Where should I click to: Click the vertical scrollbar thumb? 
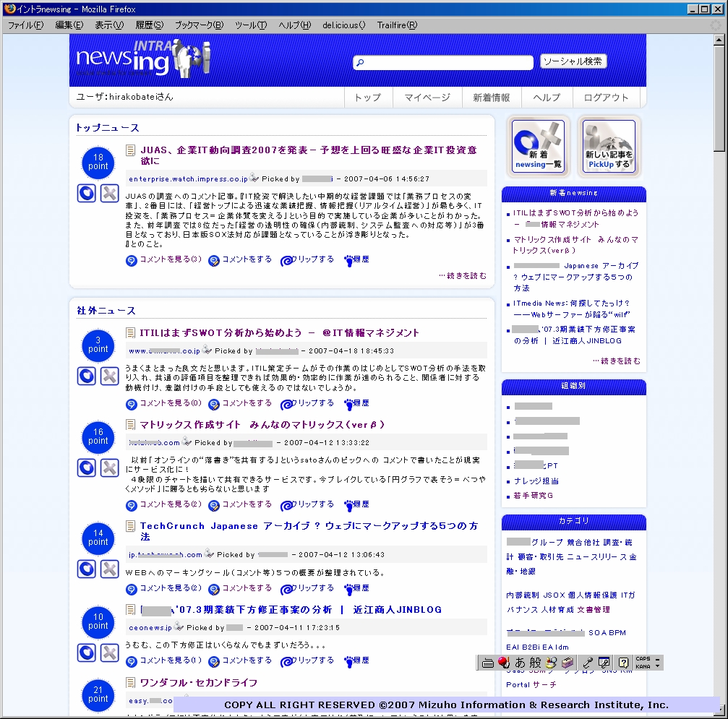[719, 99]
